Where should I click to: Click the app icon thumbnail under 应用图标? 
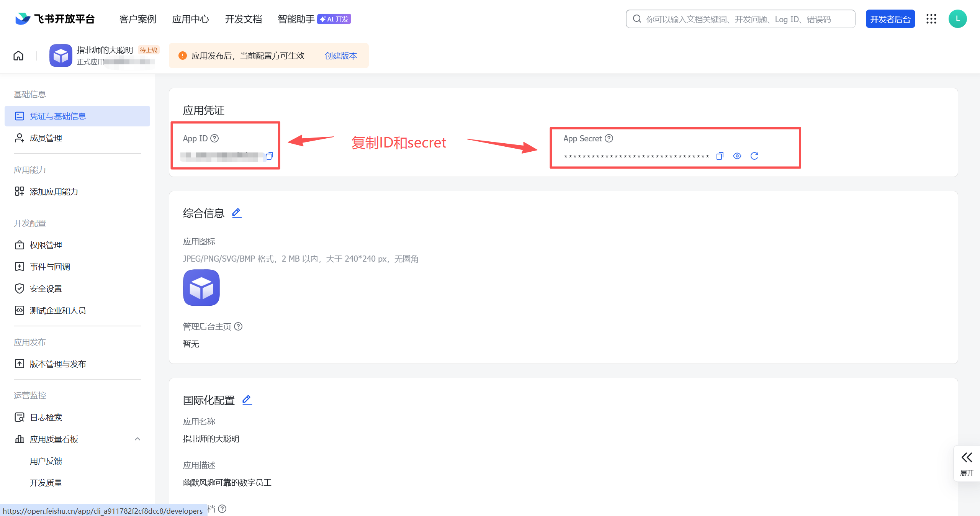[201, 288]
